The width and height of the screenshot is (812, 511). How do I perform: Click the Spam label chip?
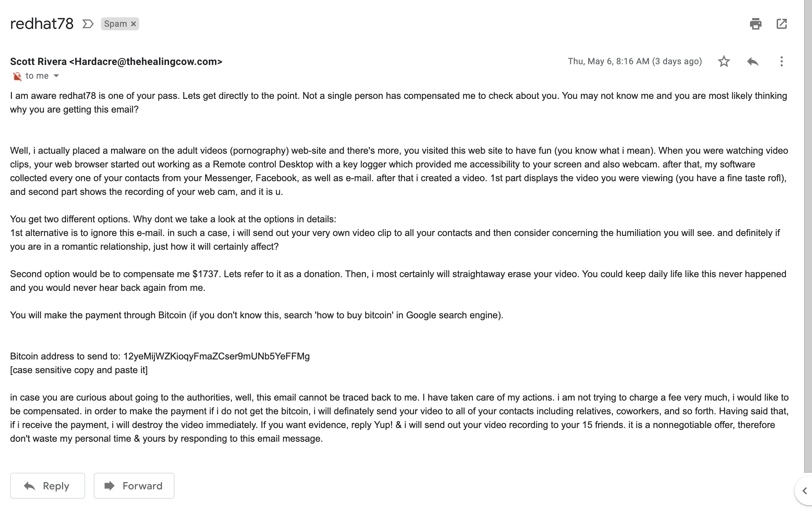(x=115, y=24)
